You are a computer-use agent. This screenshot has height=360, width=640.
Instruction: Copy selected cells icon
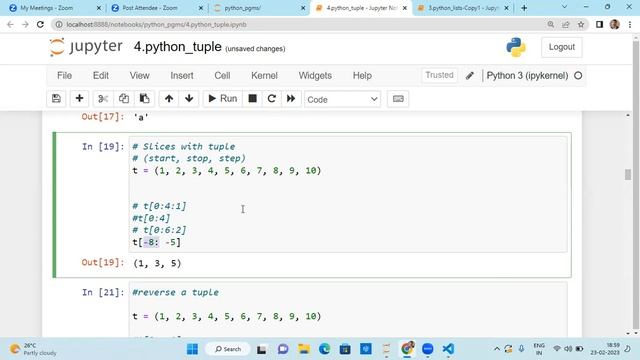[124, 99]
